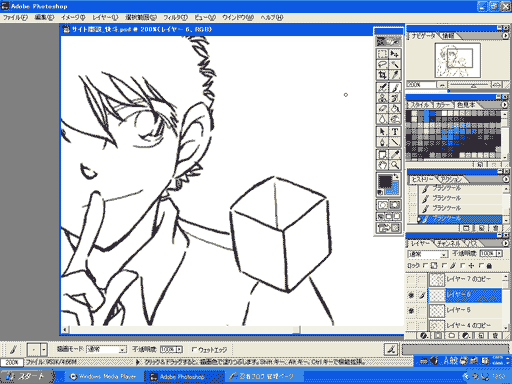Select the Eraser tool
512x384 pixels.
tap(382, 108)
